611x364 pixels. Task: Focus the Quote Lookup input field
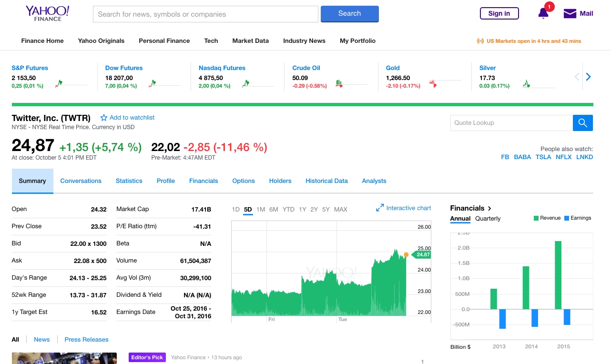pos(511,123)
